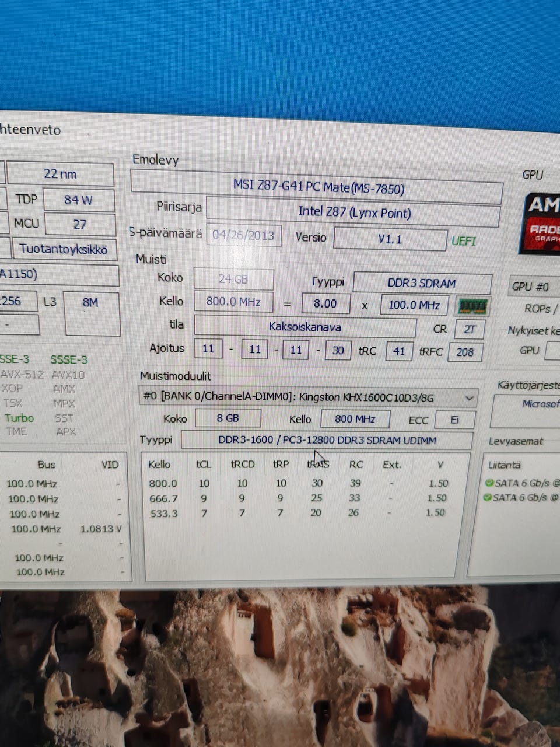
Task: Select the 533.3 row in timings table
Action: click(297, 513)
